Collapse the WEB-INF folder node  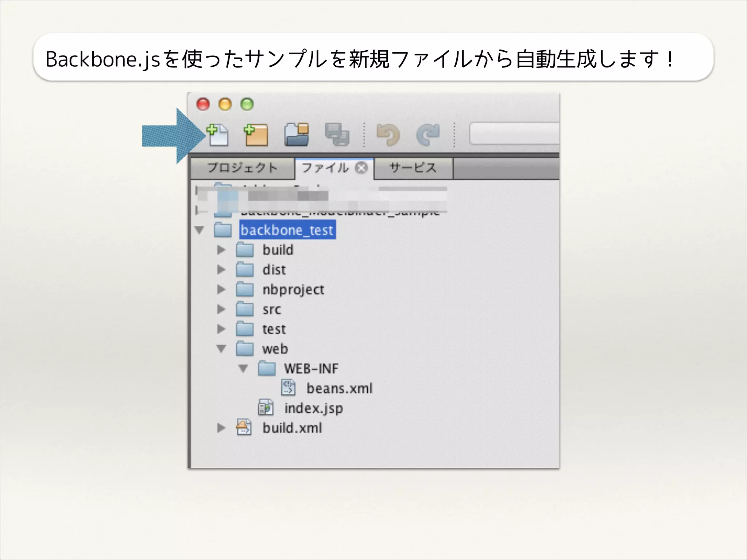point(243,369)
